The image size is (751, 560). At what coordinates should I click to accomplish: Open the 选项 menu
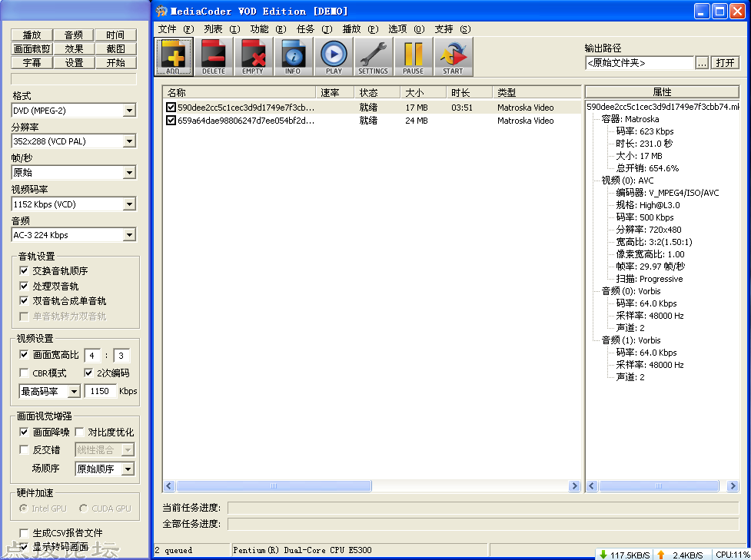pyautogui.click(x=405, y=29)
